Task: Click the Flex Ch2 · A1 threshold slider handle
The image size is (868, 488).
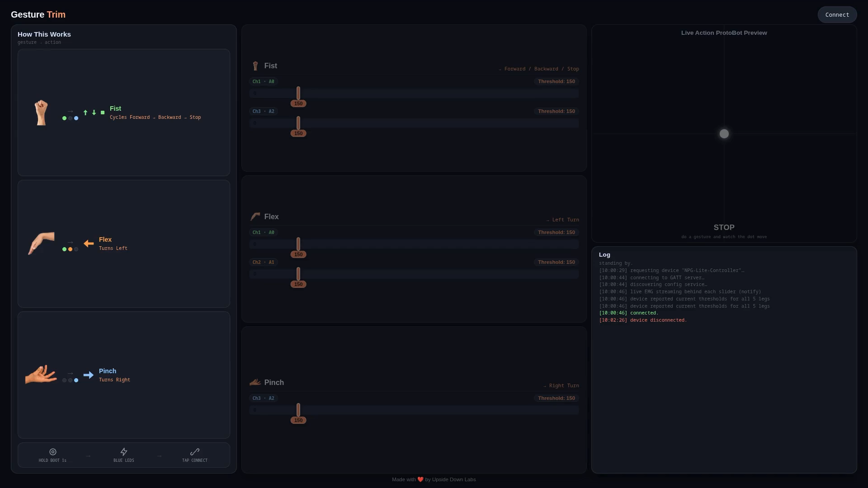Action: pyautogui.click(x=298, y=274)
